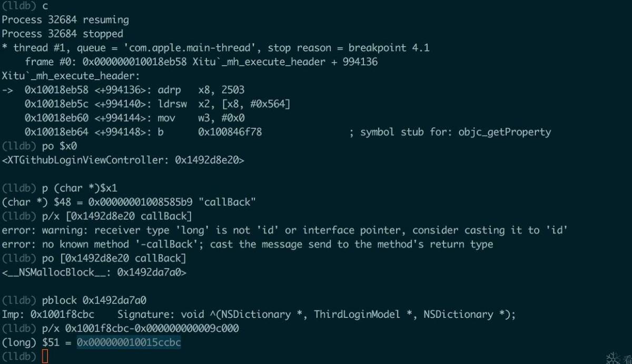Screen dimensions: 632x364
Task: Click the snowflake watermark icon in the corner
Action: 613,358
